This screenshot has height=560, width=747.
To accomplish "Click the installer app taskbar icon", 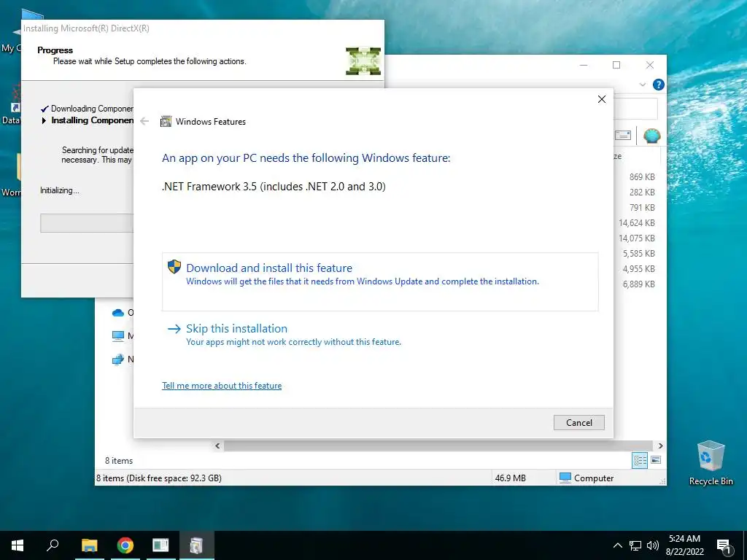I will coord(196,545).
